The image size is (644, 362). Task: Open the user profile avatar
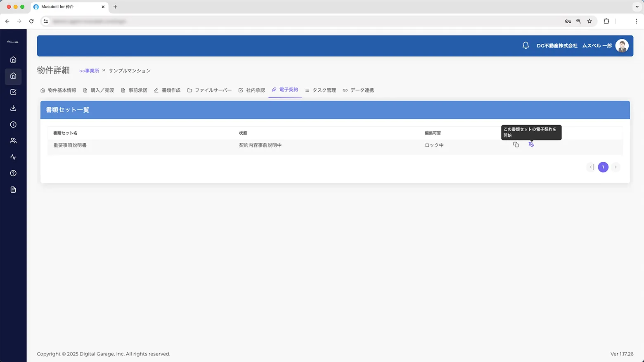(x=622, y=45)
